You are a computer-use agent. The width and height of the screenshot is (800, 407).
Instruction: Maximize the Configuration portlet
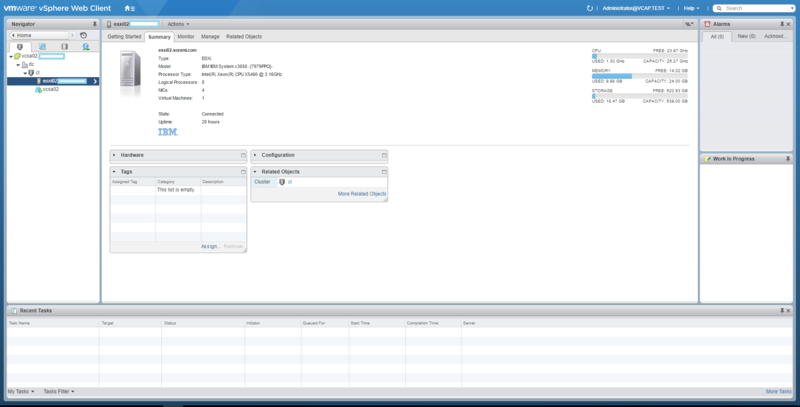pos(384,155)
